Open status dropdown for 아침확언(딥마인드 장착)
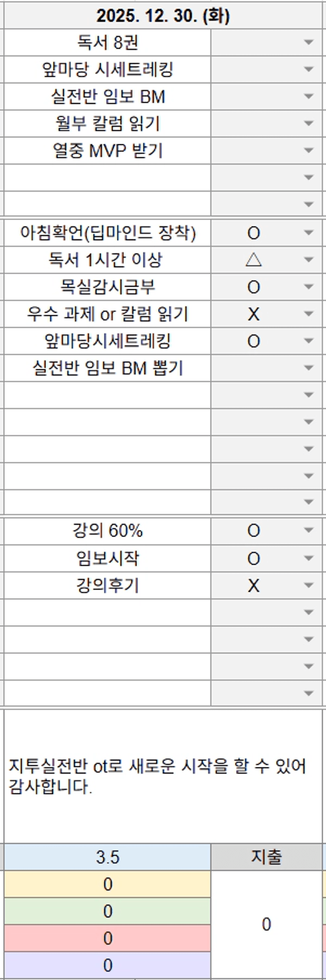Screen dimensions: 326x980 point(309,233)
